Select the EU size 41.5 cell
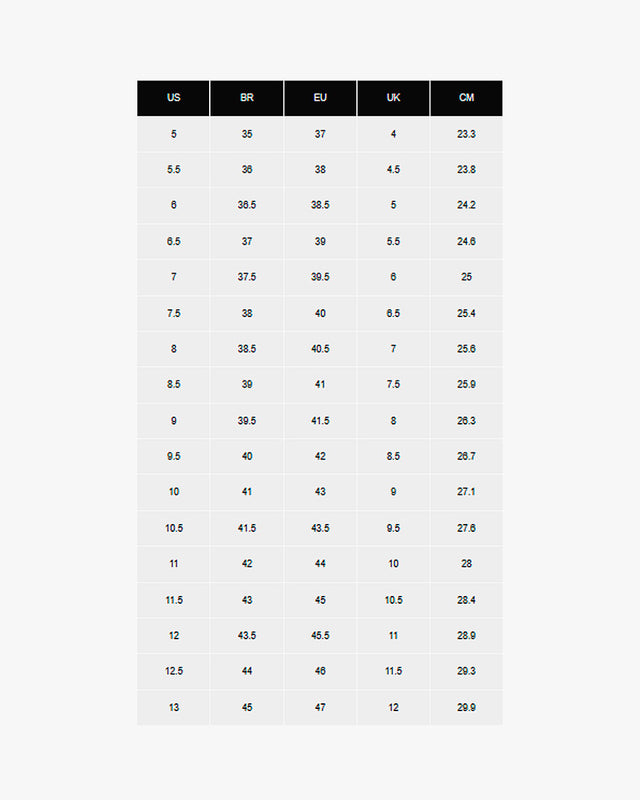Viewport: 640px width, 800px height. pos(320,421)
